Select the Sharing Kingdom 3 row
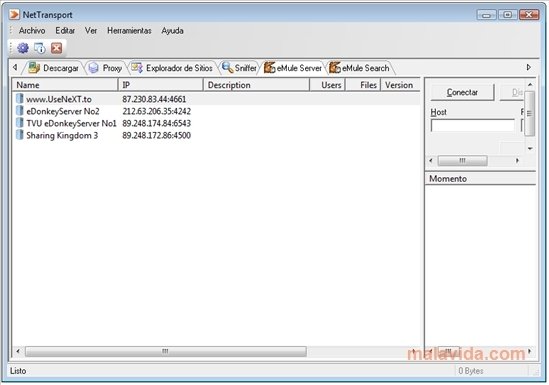 tap(216, 135)
